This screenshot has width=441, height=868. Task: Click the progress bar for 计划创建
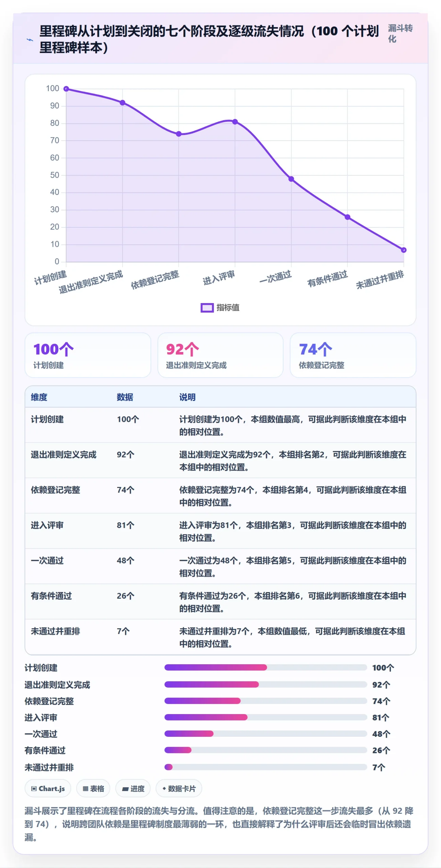266,668
